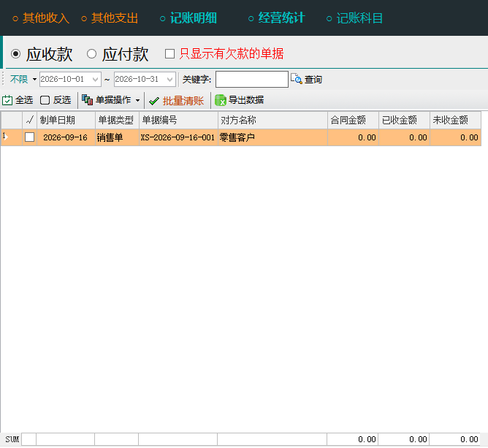Expand the 单据操作 dropdown arrow
This screenshot has width=488, height=448.
point(137,100)
